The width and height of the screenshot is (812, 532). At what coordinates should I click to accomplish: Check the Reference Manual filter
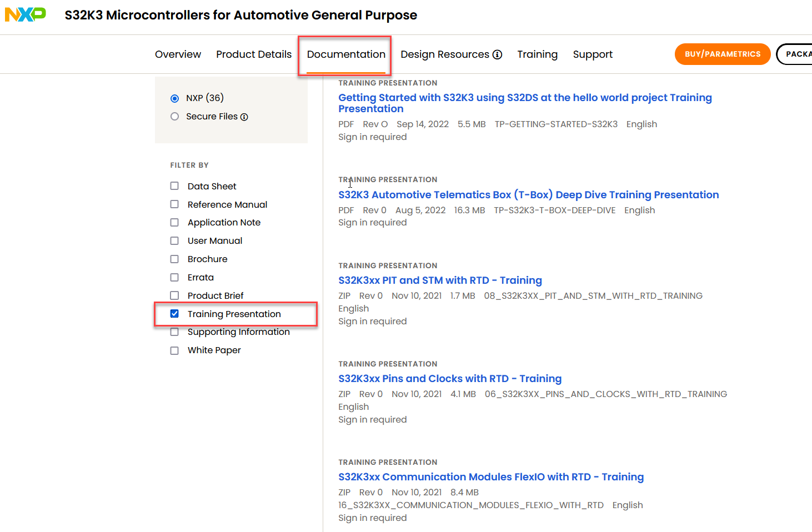(174, 204)
